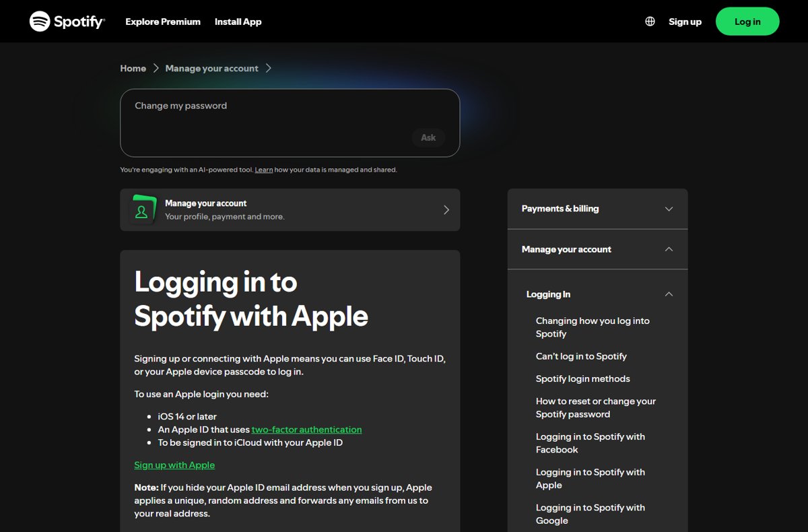Open sidebar Logging in to Spotify with Apple
Viewport: 808px width, 532px height.
coord(591,479)
